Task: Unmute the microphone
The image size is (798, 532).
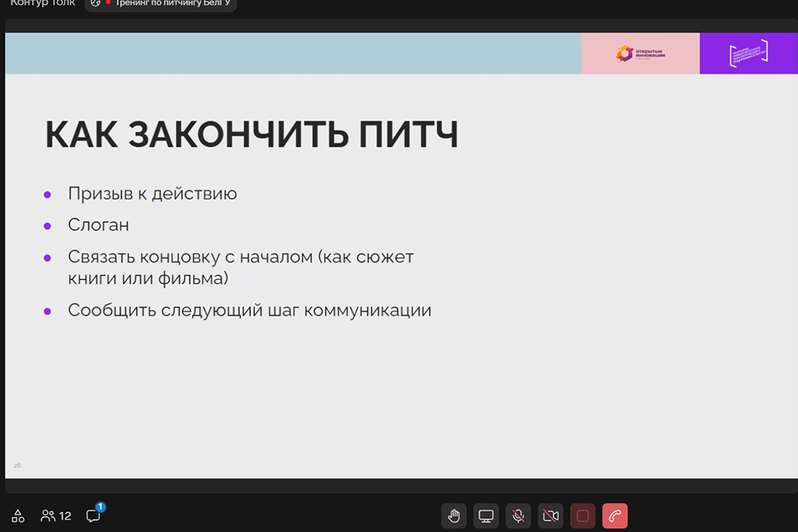Action: click(518, 516)
